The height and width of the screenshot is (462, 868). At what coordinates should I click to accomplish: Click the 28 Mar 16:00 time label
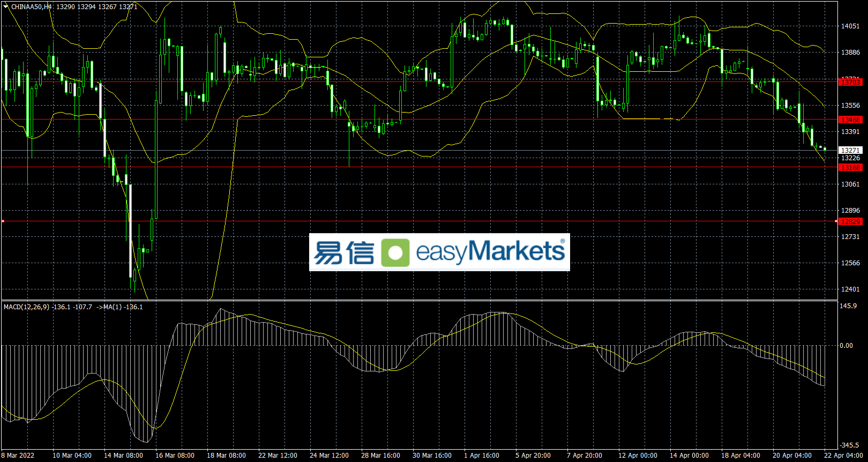pos(380,456)
